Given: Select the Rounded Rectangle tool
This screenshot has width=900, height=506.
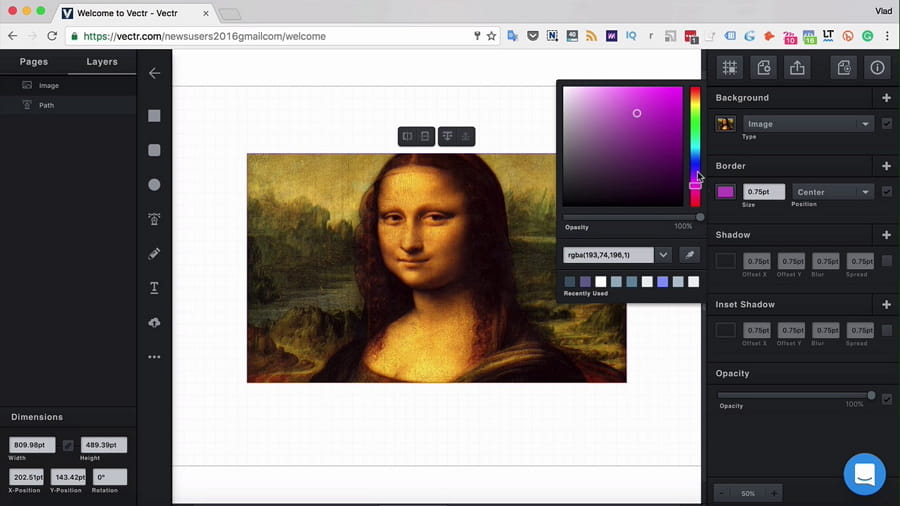Looking at the screenshot, I should pos(154,150).
